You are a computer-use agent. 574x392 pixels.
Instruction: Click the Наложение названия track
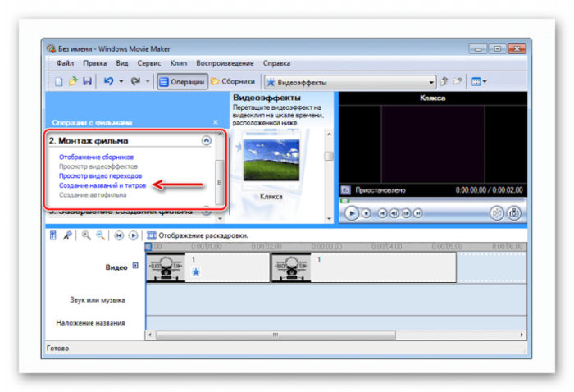tap(336, 323)
